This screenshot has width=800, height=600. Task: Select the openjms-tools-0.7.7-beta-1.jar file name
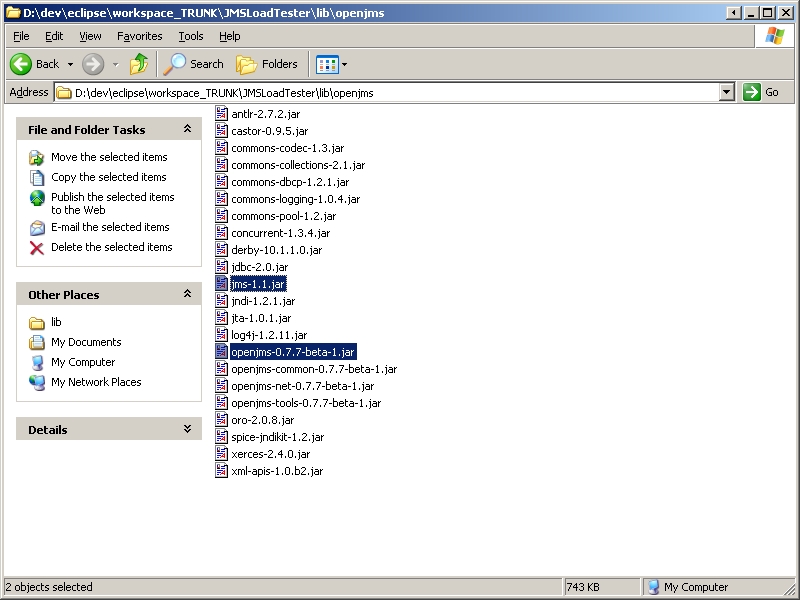pyautogui.click(x=306, y=403)
